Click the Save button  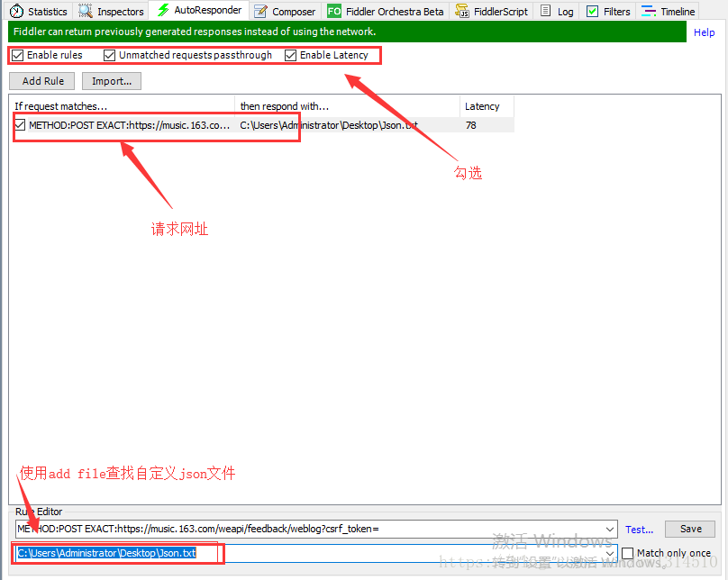tap(690, 529)
